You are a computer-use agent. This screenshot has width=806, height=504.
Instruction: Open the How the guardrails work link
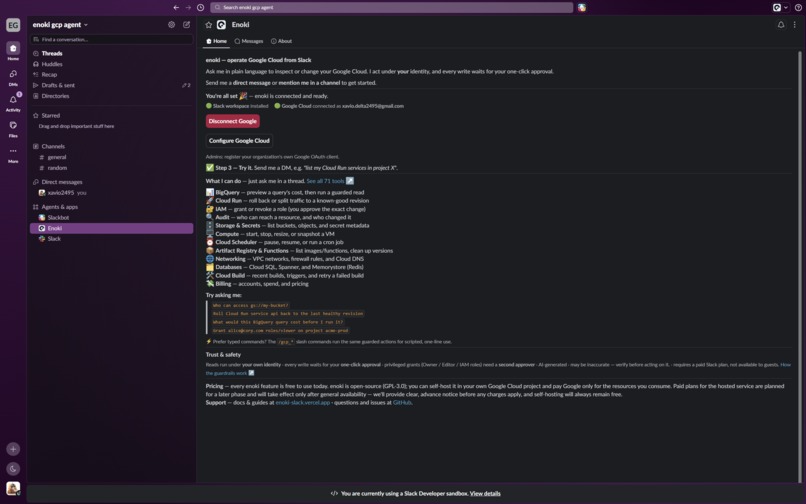[785, 365]
